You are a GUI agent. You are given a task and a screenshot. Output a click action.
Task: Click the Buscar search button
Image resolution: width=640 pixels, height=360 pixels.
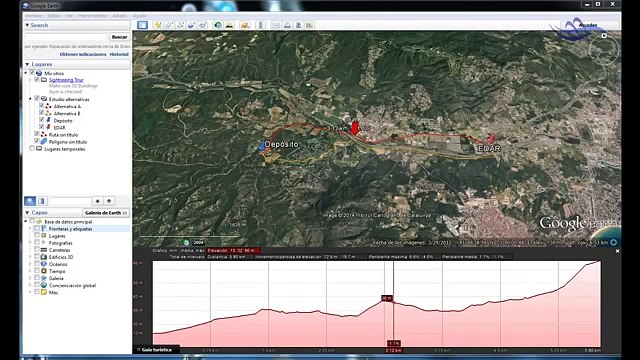click(120, 37)
